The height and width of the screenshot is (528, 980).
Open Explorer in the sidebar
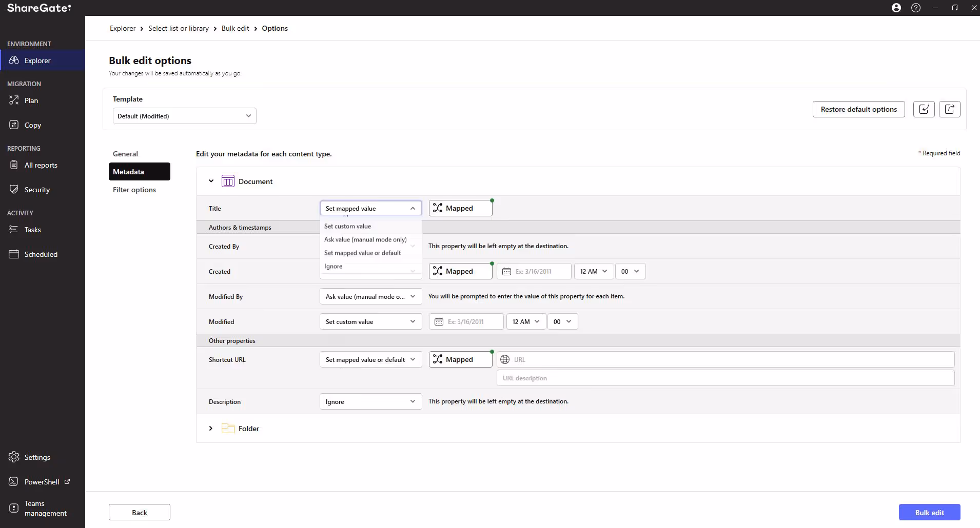43,60
